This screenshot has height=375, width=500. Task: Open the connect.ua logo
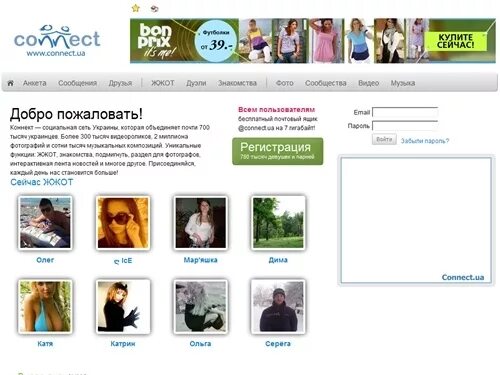point(57,41)
